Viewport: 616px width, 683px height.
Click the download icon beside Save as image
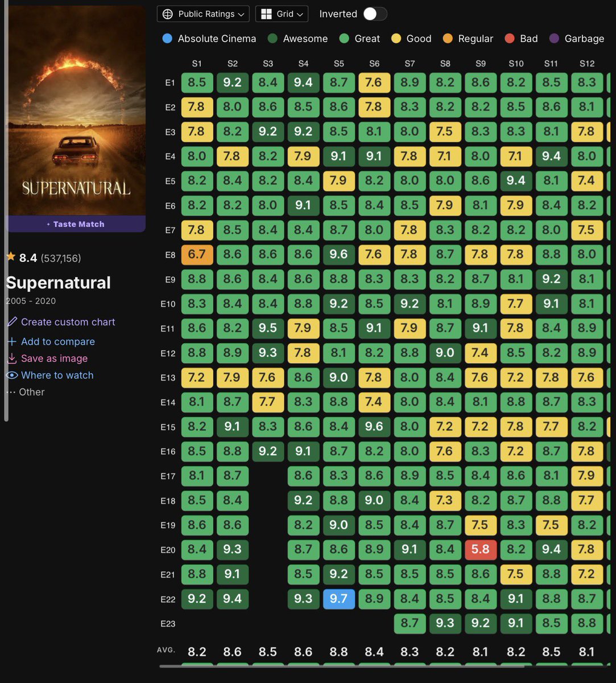tap(11, 359)
